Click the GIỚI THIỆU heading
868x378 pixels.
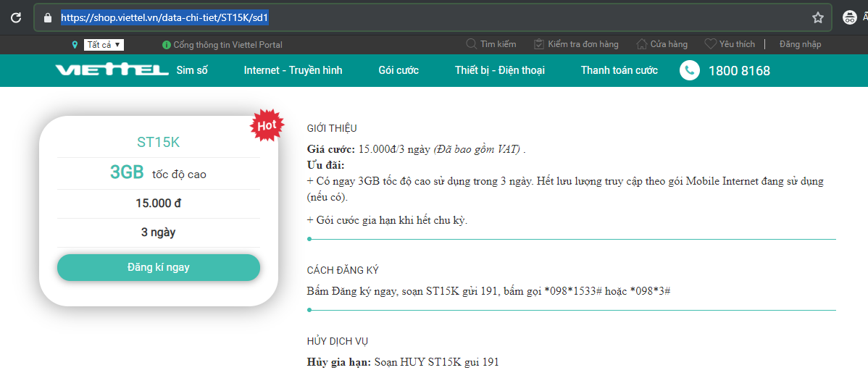332,128
